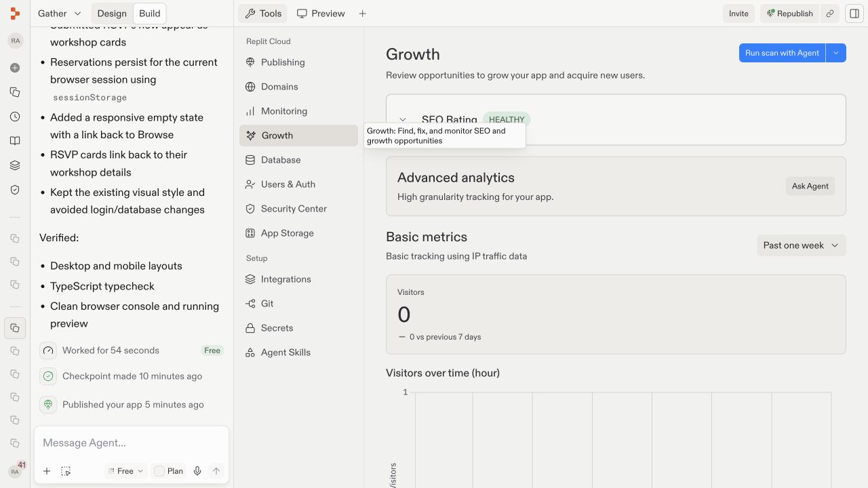The image size is (868, 488).
Task: Click the Replit logo icon
Action: (x=15, y=14)
